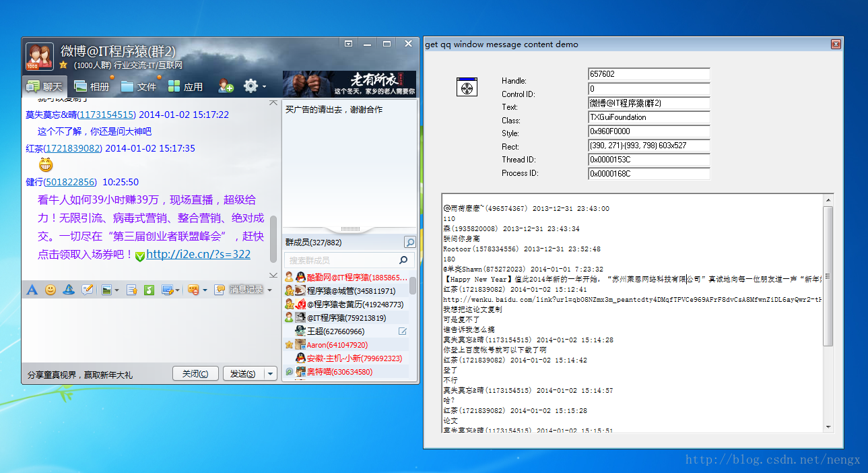Expand the arrow next to settings gear

click(264, 87)
